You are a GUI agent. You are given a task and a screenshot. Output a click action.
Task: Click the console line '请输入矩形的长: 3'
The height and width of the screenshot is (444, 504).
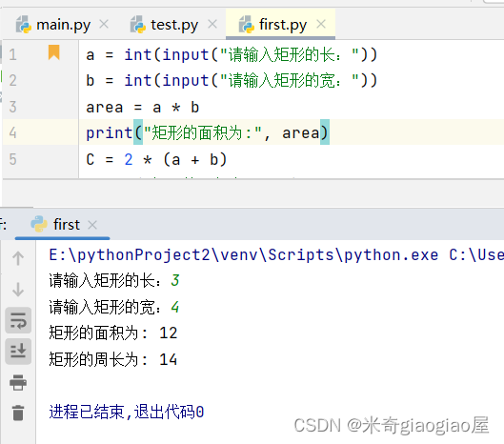[114, 281]
